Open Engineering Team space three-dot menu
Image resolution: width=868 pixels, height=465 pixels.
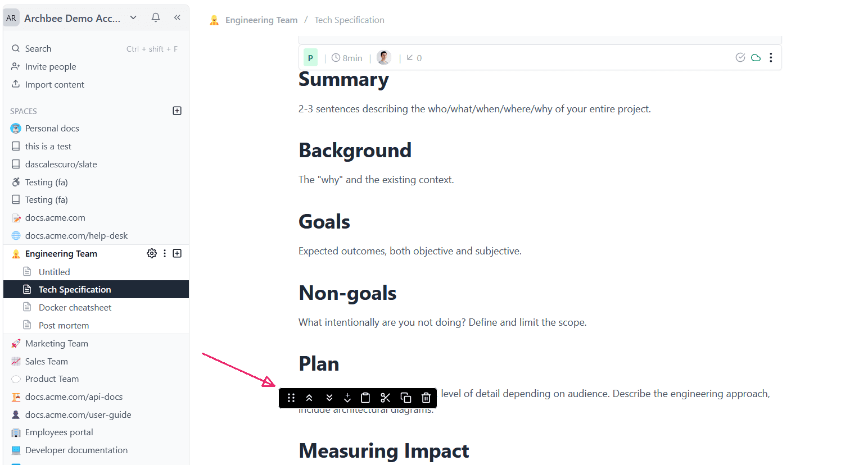click(x=165, y=253)
